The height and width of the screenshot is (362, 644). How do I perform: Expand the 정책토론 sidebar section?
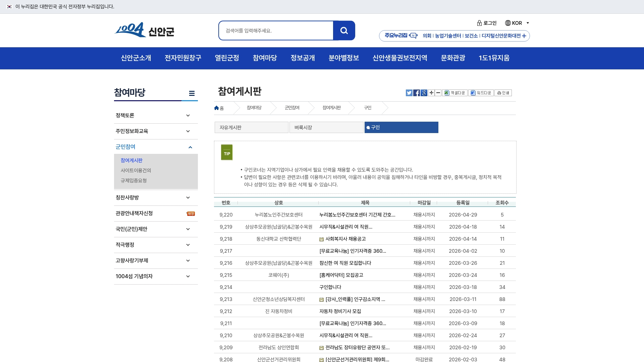tap(156, 116)
